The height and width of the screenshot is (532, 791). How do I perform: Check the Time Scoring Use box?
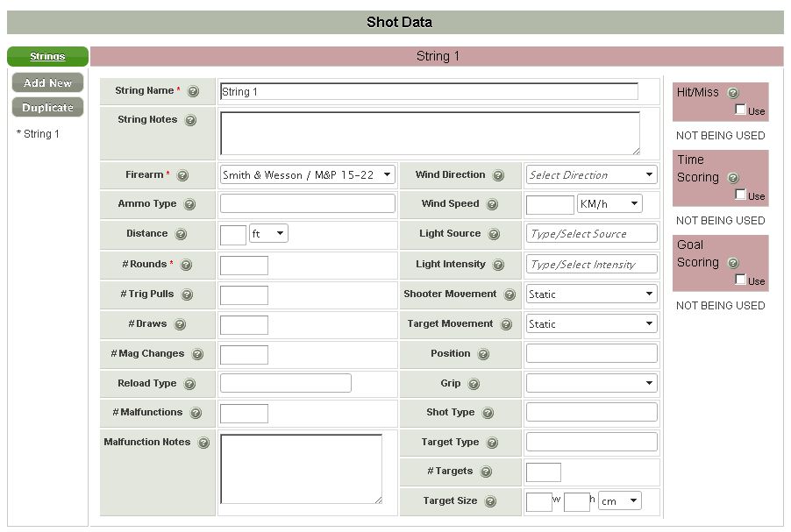pyautogui.click(x=740, y=195)
